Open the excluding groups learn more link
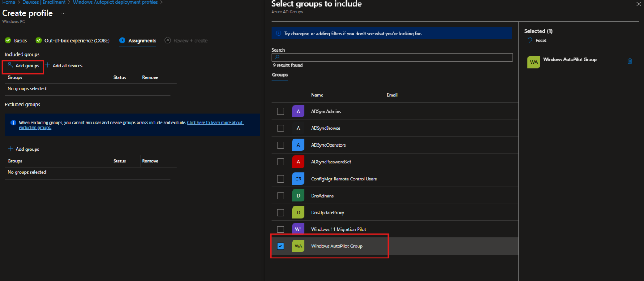This screenshot has height=281, width=644. 215,122
